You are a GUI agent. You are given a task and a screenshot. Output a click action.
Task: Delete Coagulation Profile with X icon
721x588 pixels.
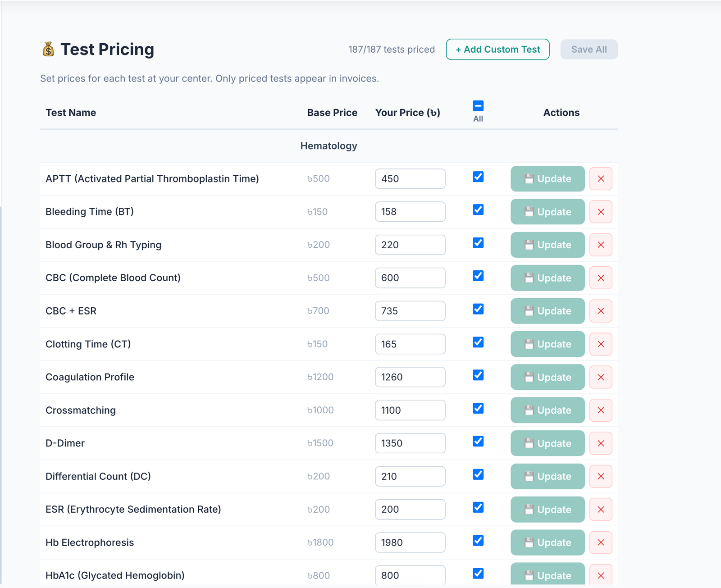click(x=601, y=377)
